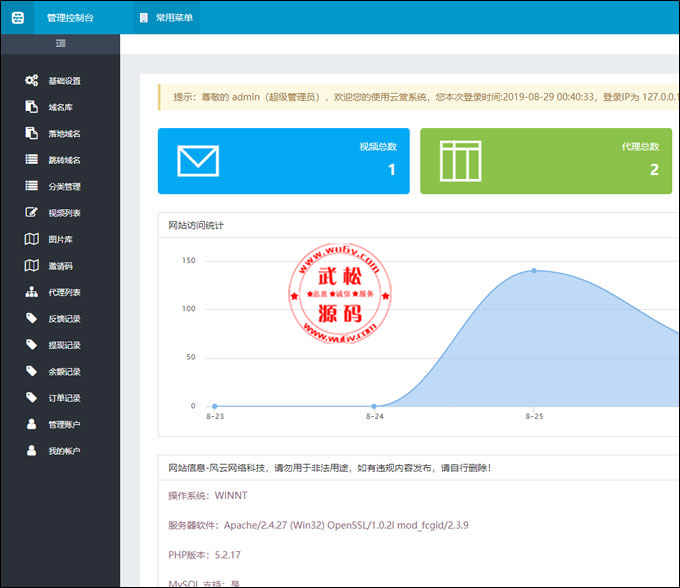Screen dimensions: 680x588
Task: Open 反馈记录 via its tag icon
Action: (x=31, y=318)
